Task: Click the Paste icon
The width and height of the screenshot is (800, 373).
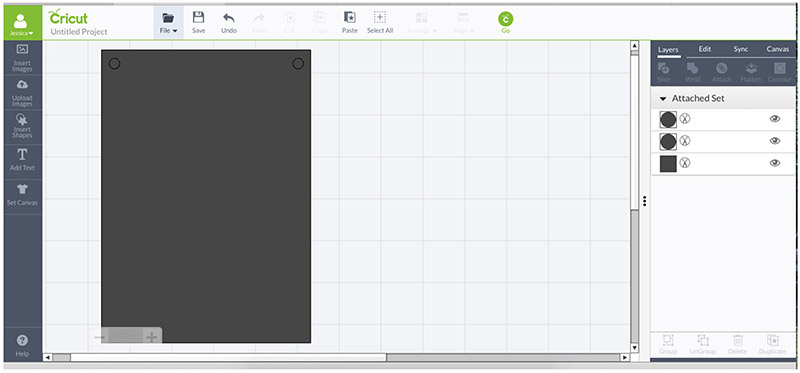Action: tap(349, 22)
